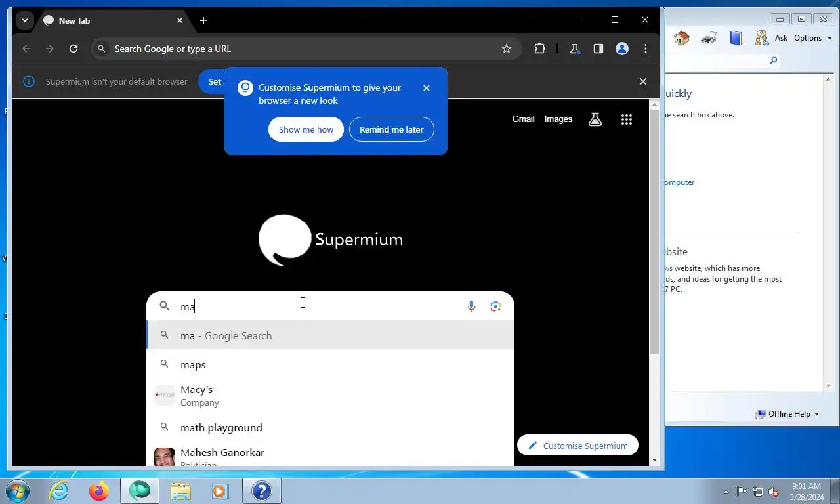Click the Help and Support taskbar icon
The width and height of the screenshot is (840, 504).
click(x=261, y=491)
